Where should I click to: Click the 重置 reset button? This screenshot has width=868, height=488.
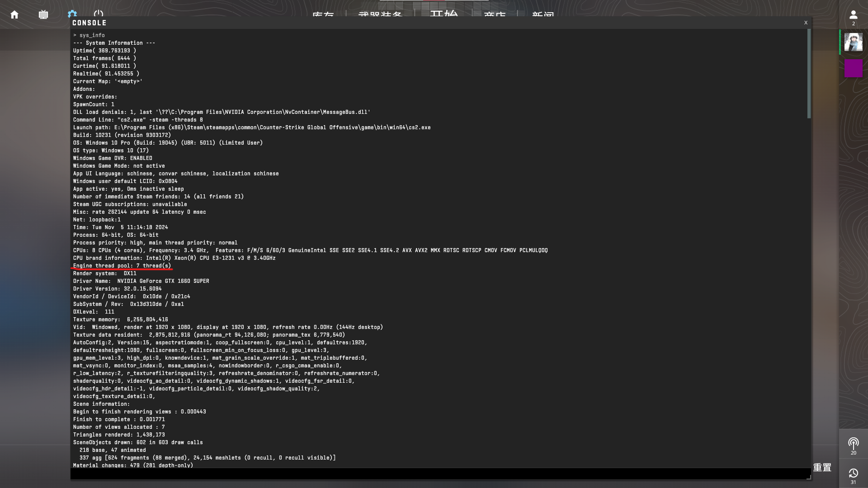click(822, 468)
